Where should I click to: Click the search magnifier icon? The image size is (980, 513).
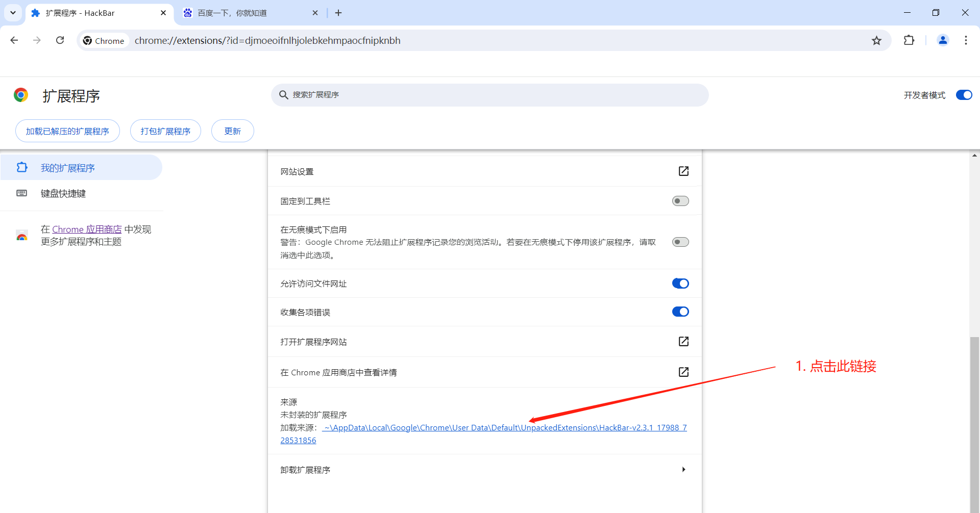[x=284, y=95]
